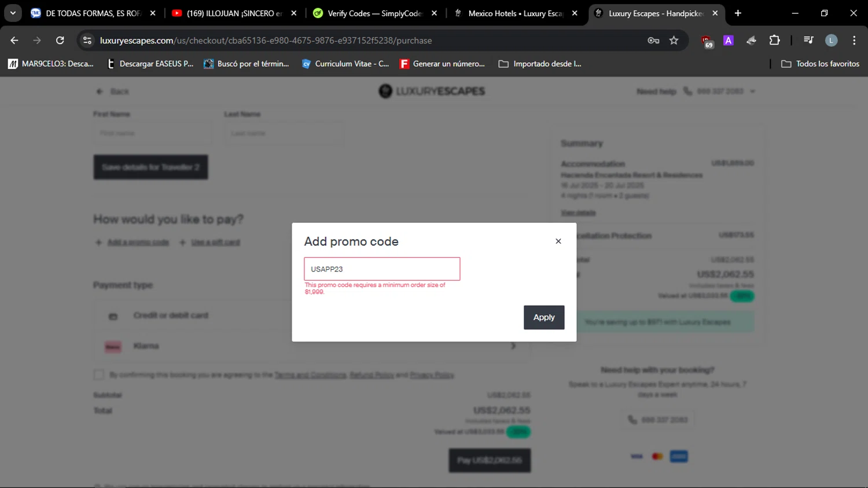Click Use a gift card link
Screen dimensions: 868x488
215,243
